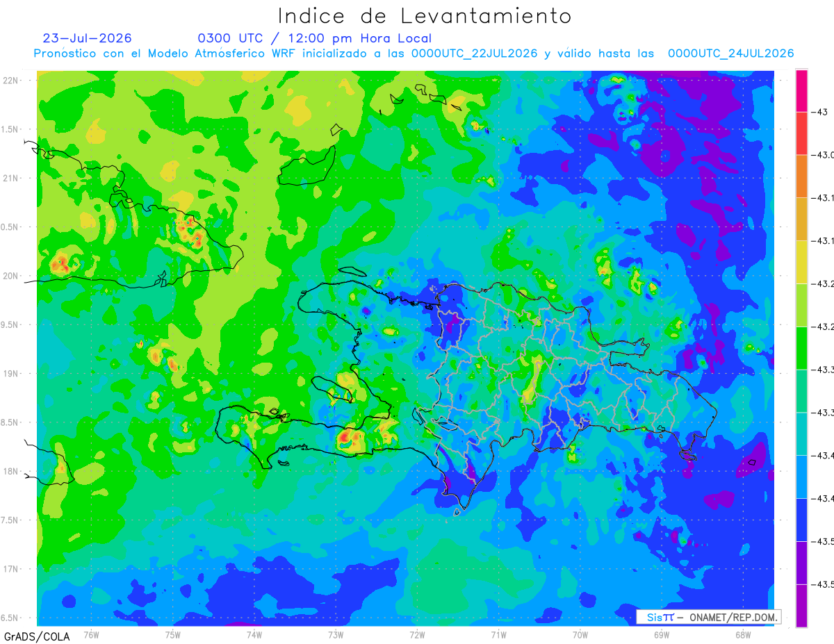Click the '20N' latitude label
Viewport: 834px width, 644px height.
click(x=12, y=276)
